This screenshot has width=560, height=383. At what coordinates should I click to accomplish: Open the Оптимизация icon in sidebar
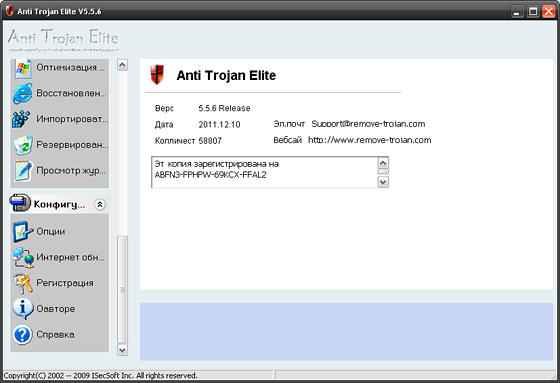click(x=23, y=69)
